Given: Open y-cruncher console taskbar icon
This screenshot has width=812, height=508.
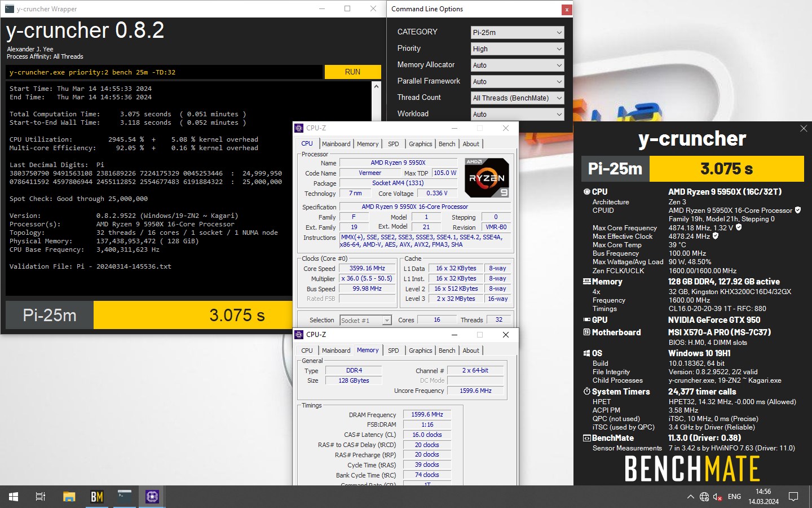Looking at the screenshot, I should click(x=125, y=497).
